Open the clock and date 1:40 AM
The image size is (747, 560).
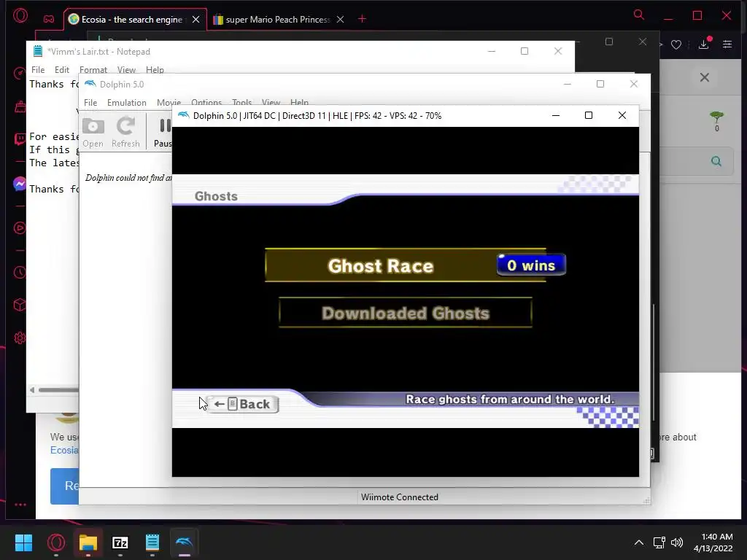pos(713,542)
